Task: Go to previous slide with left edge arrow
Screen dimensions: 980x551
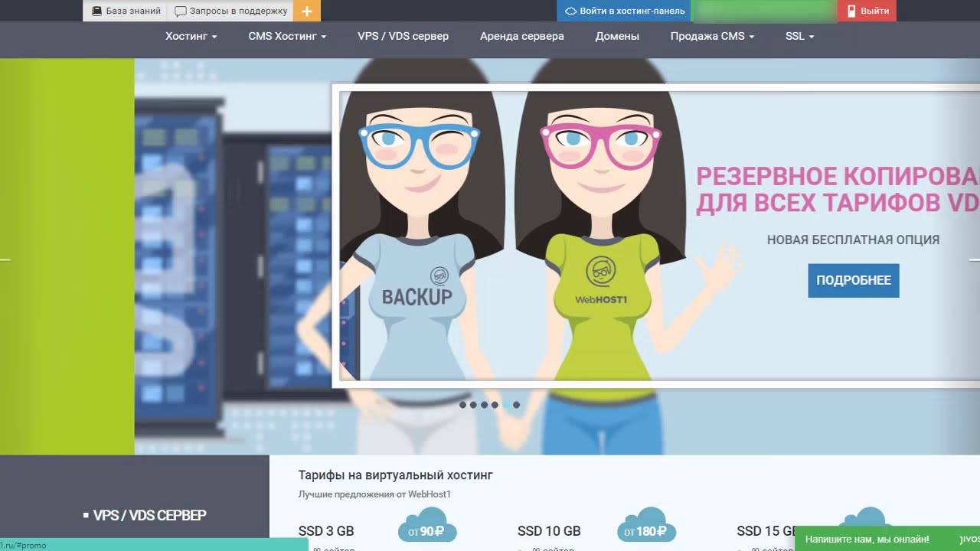Action: 5,260
